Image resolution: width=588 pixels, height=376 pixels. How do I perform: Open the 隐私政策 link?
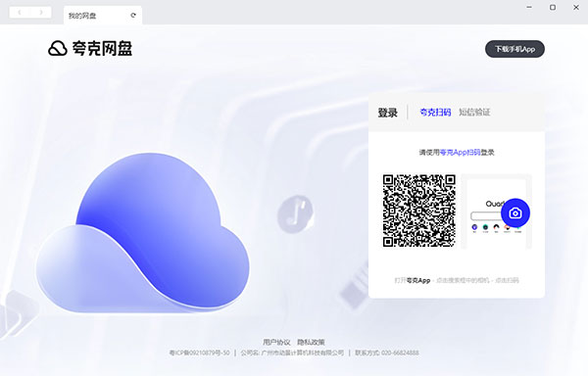tap(311, 342)
